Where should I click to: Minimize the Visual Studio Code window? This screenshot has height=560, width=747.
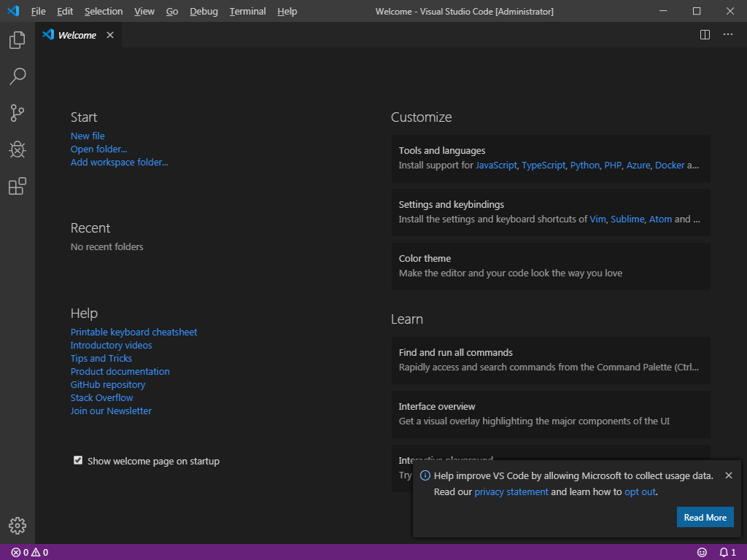663,11
